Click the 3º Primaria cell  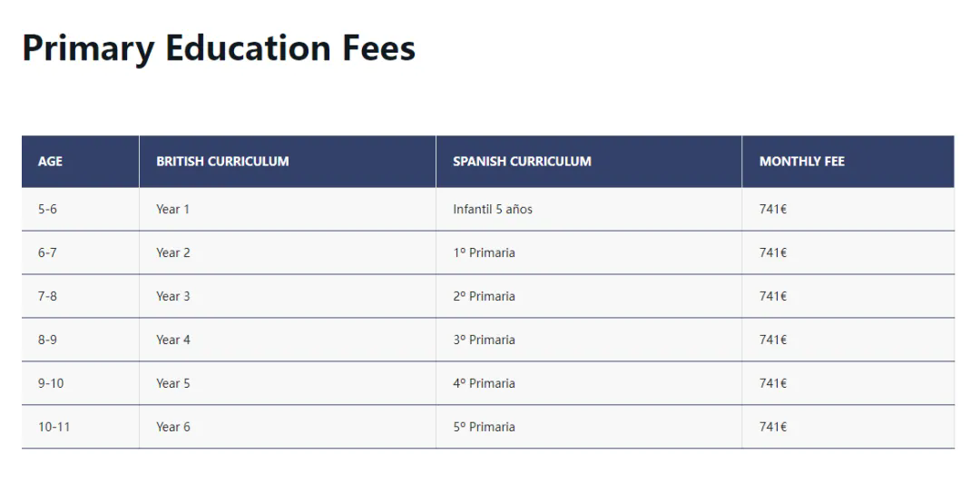coord(589,340)
